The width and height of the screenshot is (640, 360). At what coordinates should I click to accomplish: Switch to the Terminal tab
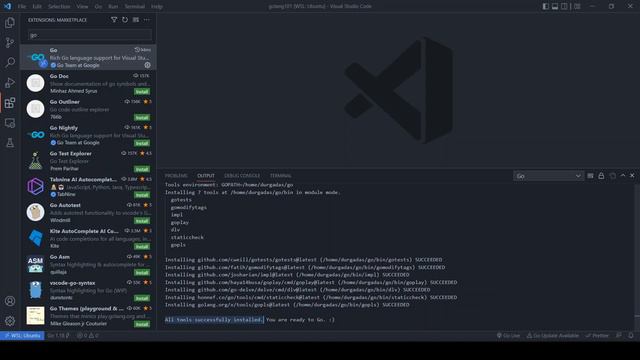[280, 176]
